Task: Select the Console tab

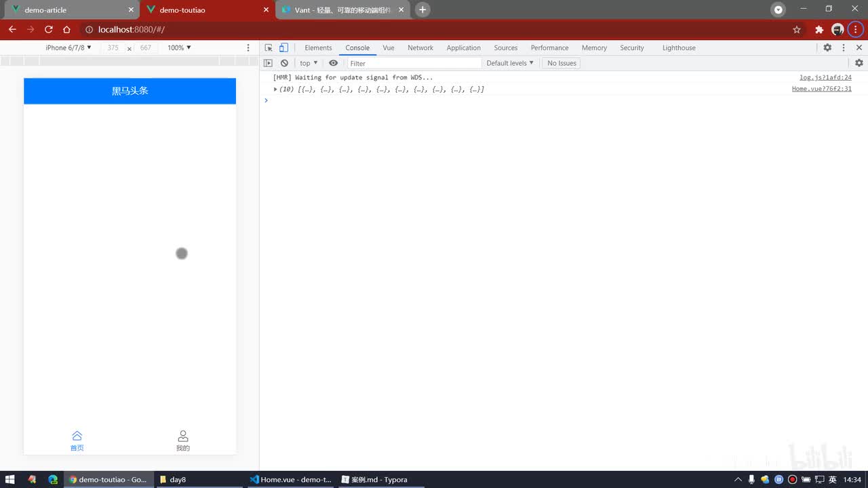Action: coord(357,47)
